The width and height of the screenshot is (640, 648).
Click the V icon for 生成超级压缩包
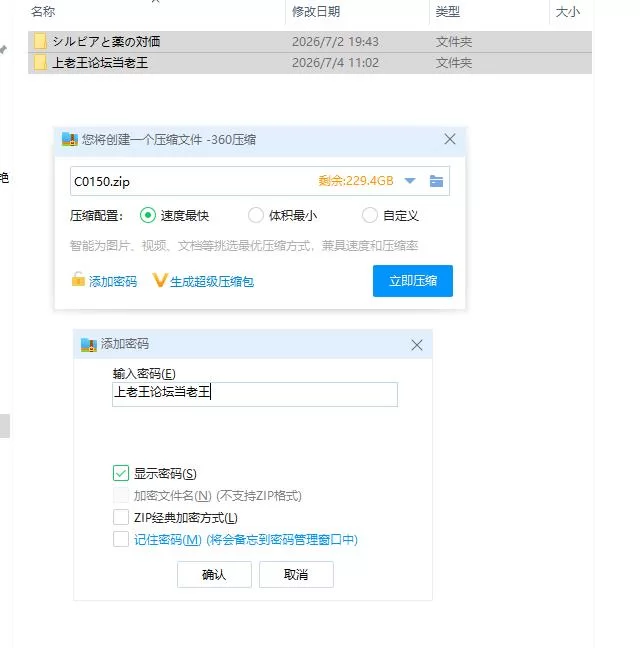click(160, 280)
